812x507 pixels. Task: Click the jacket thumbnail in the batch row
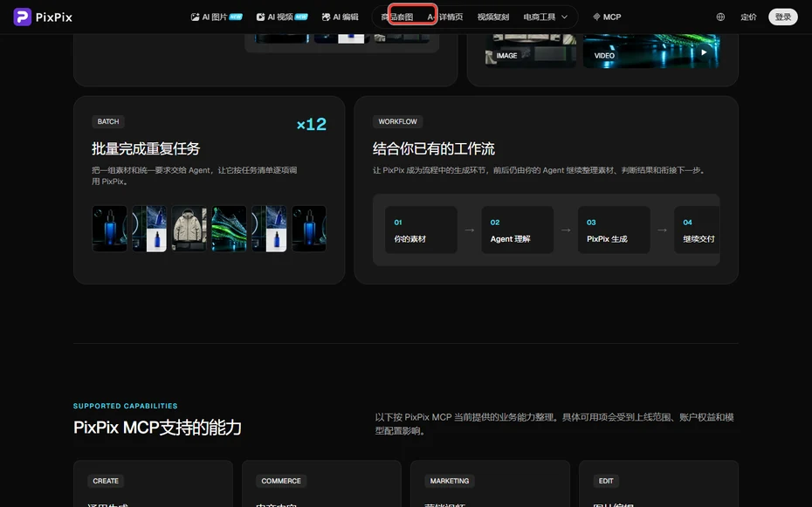click(189, 229)
